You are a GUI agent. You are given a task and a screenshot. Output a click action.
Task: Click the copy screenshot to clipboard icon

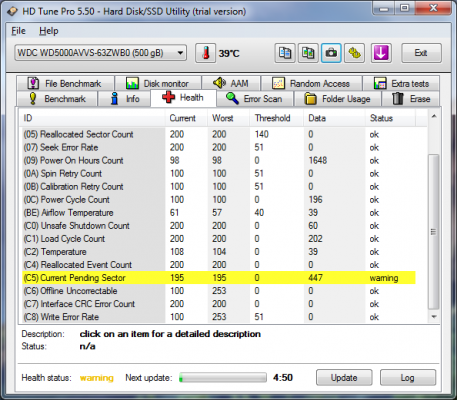tap(308, 53)
